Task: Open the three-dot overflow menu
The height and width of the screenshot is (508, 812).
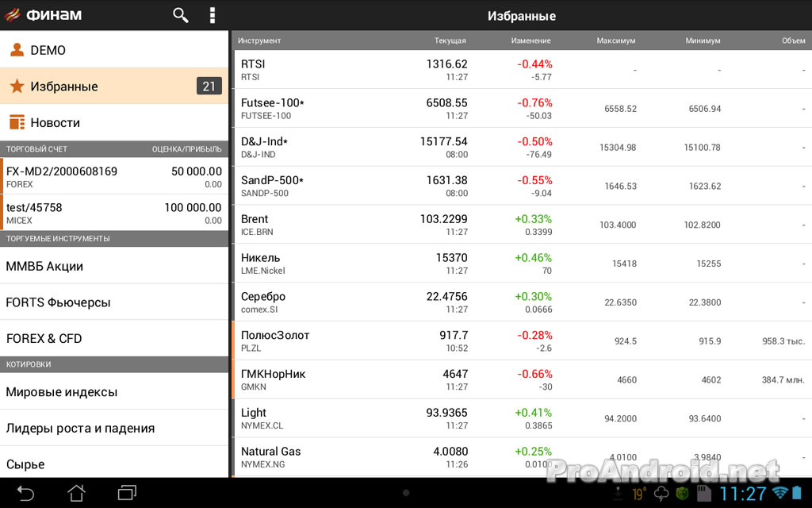Action: pos(212,15)
